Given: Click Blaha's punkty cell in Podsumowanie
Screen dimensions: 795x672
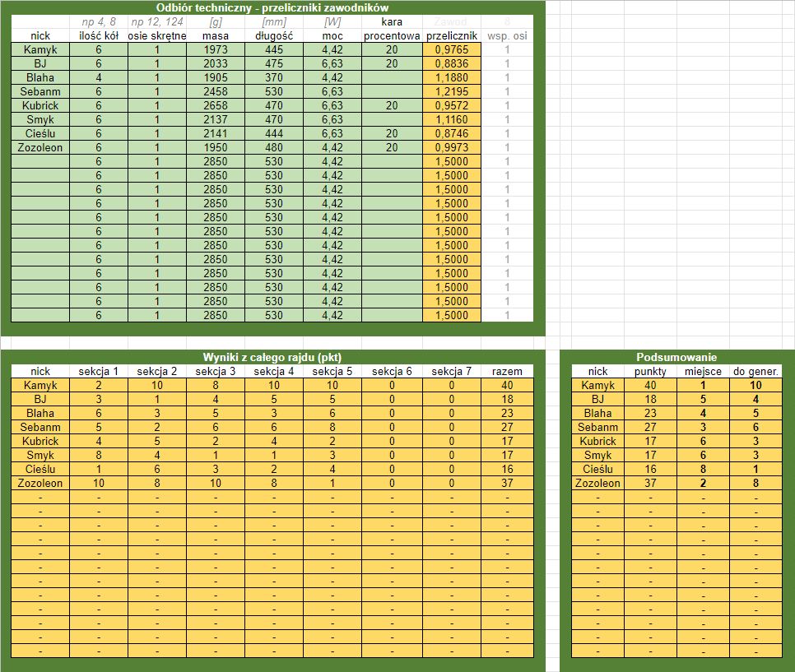Looking at the screenshot, I should (650, 413).
